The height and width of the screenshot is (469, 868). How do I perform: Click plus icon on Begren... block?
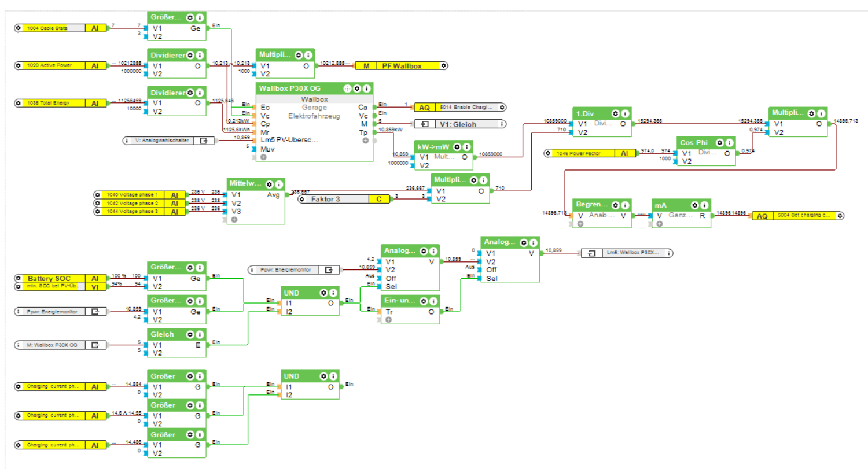pos(580,224)
